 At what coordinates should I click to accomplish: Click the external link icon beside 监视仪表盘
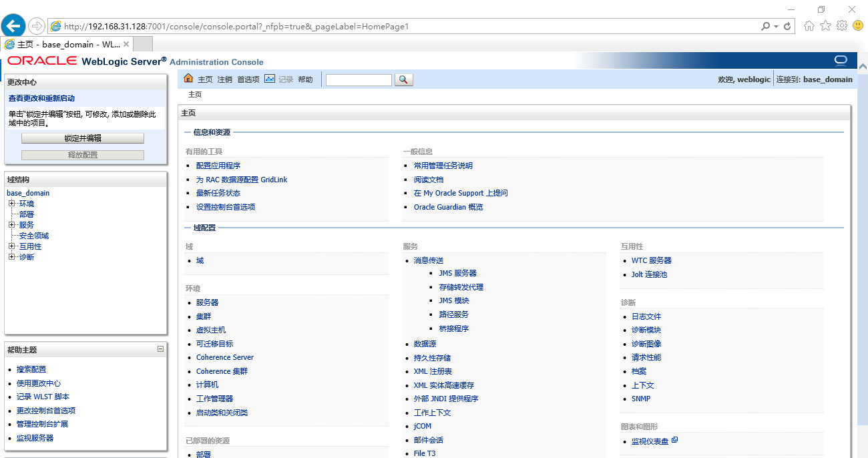[675, 440]
